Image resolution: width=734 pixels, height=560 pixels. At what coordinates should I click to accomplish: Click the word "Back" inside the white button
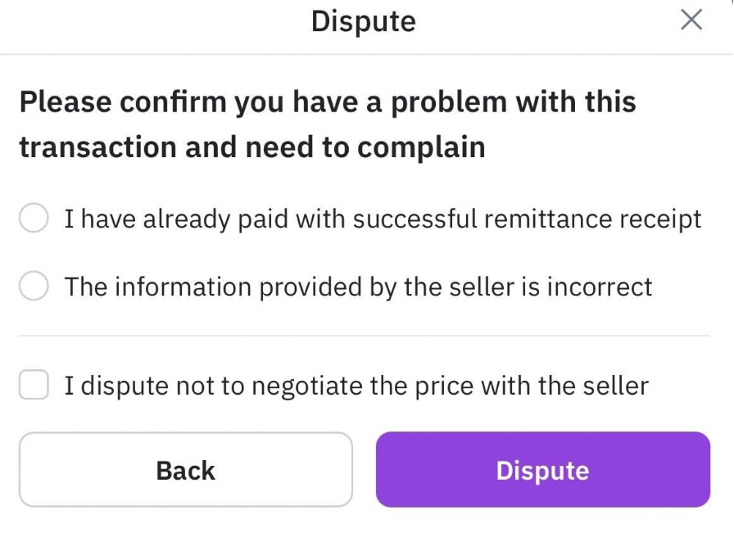coord(185,471)
